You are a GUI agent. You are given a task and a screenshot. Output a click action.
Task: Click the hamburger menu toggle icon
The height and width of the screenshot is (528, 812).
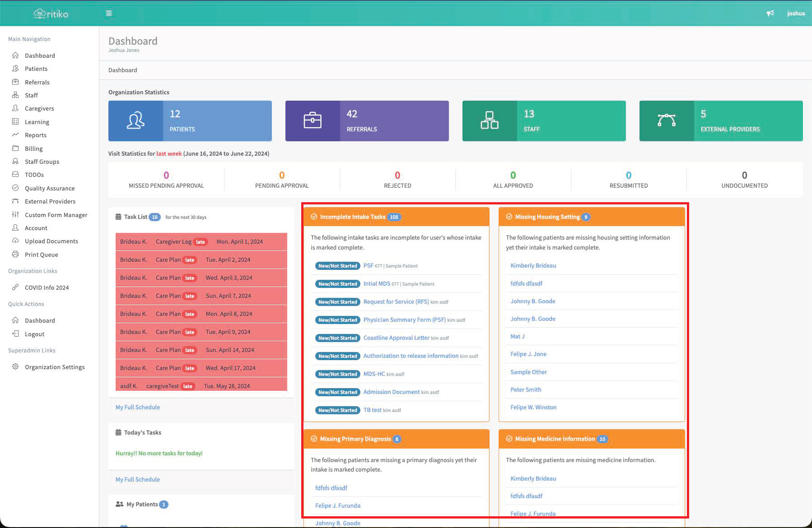click(x=109, y=13)
